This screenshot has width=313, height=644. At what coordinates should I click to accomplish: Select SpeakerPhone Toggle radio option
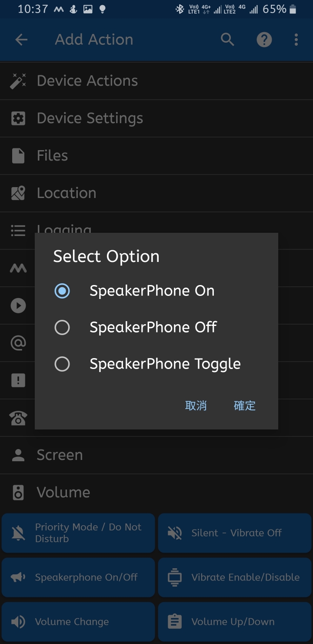pos(62,364)
